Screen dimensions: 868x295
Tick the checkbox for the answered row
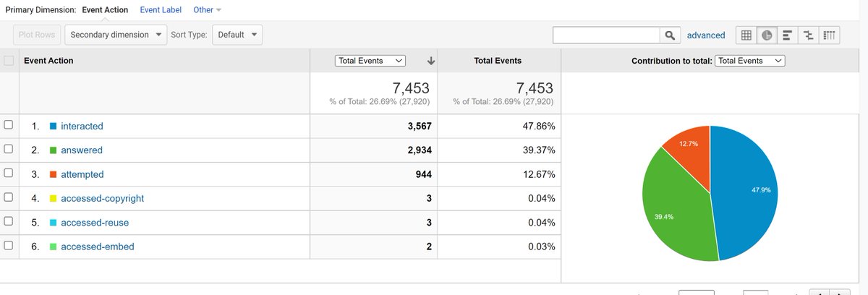tap(9, 150)
